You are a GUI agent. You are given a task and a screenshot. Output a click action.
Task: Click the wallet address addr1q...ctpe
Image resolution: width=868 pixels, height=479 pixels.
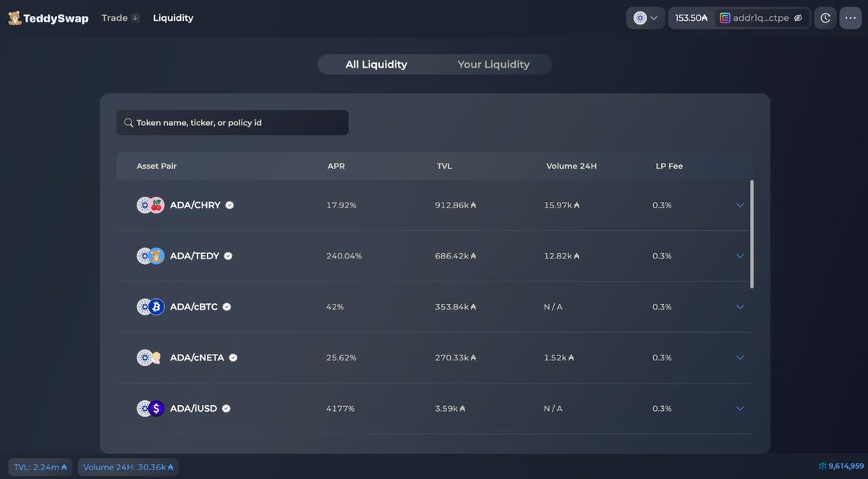click(x=761, y=18)
